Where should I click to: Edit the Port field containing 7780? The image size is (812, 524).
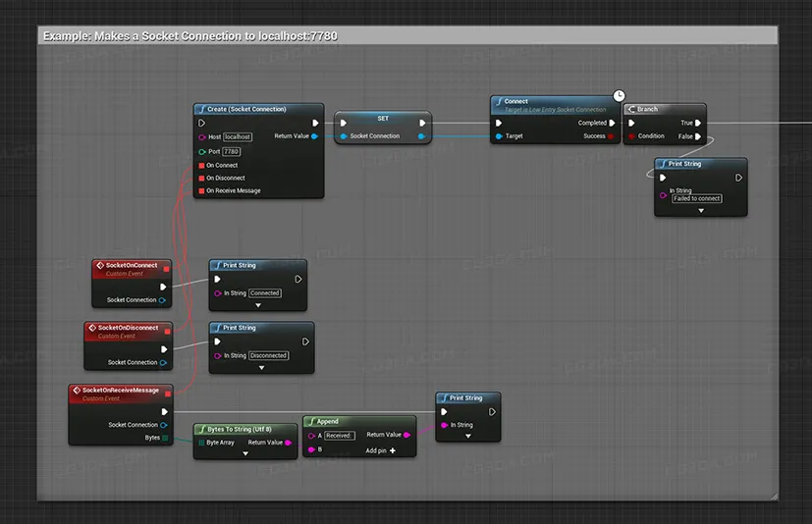[232, 152]
